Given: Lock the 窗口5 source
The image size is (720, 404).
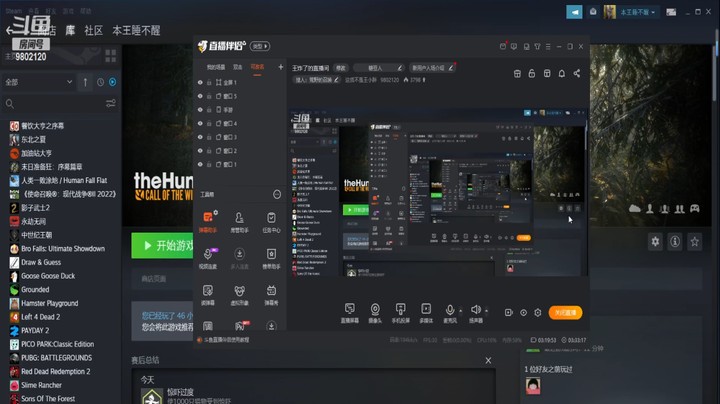Looking at the screenshot, I should (209, 96).
